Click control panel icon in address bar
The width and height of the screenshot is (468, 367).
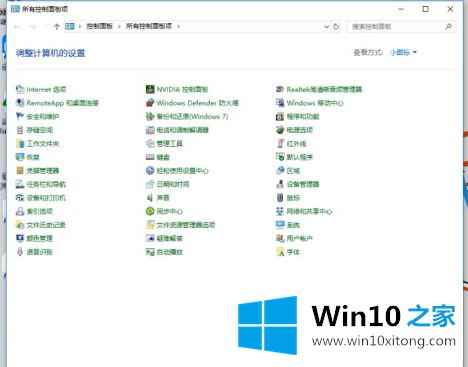tap(70, 26)
